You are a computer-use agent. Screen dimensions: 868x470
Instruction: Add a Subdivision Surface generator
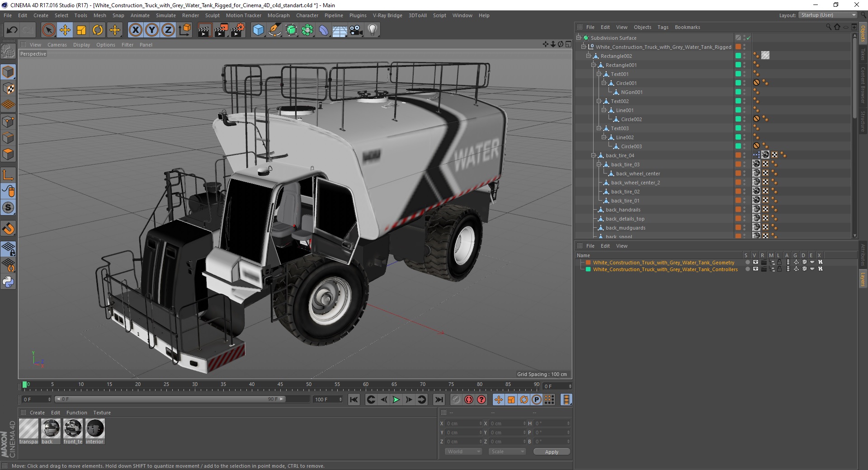click(x=292, y=30)
